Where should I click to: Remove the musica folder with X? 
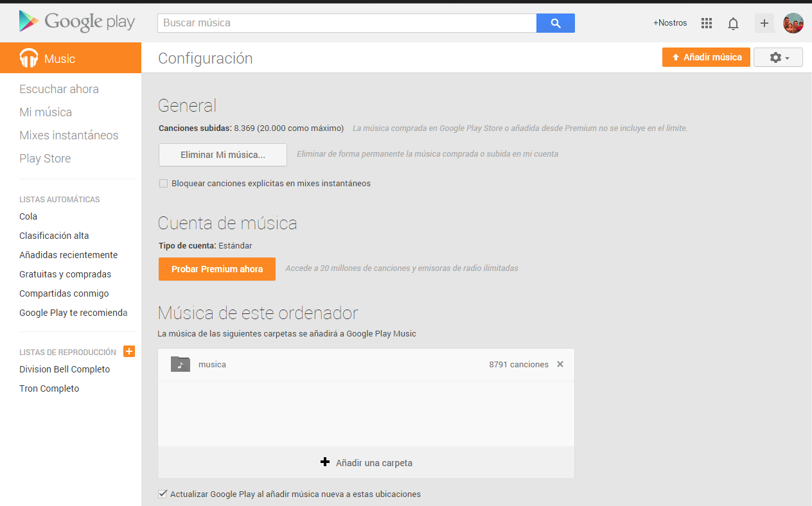click(x=560, y=364)
